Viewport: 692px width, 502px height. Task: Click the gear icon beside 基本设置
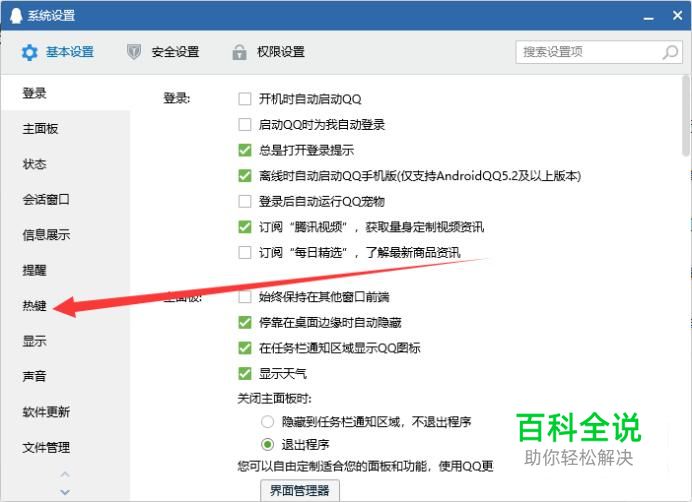(30, 53)
